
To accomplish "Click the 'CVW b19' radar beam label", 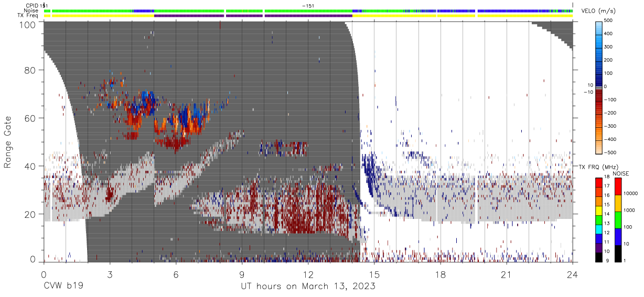I will [x=63, y=287].
